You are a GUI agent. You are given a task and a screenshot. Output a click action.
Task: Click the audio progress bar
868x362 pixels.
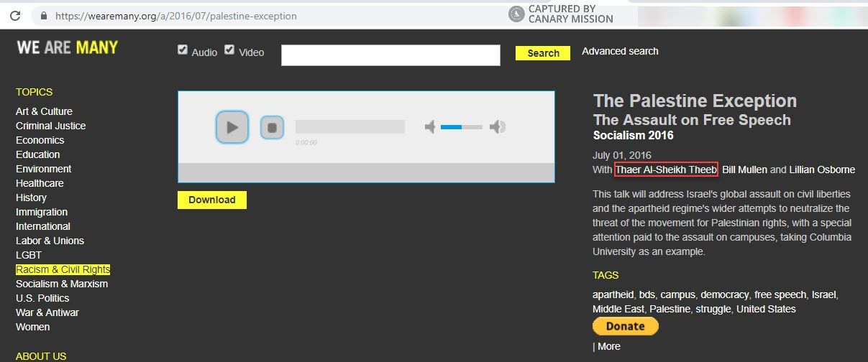tap(350, 127)
